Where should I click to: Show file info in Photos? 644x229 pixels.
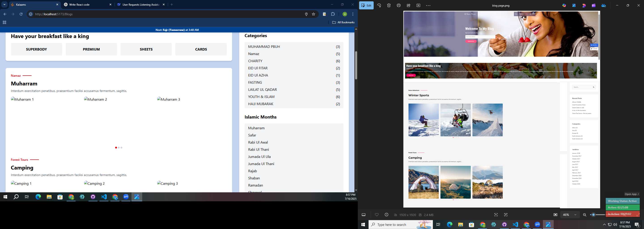(386, 215)
